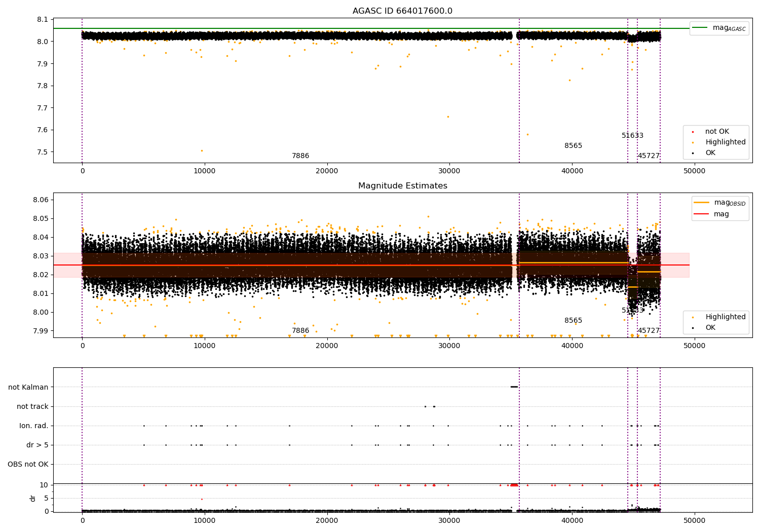Click the 'OBS not OK' row label
Viewport: 760px width, 532px height.
pyautogui.click(x=28, y=464)
